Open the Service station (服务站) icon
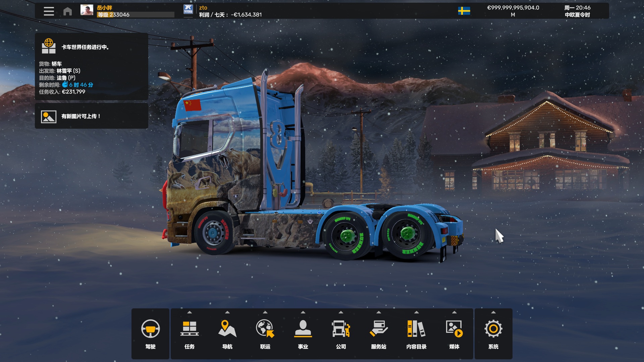The height and width of the screenshot is (362, 644). pyautogui.click(x=379, y=329)
